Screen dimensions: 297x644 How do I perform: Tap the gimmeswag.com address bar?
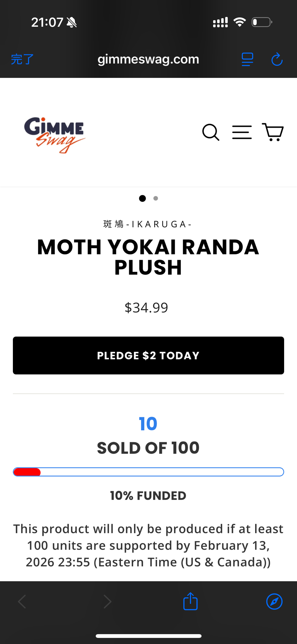(148, 59)
